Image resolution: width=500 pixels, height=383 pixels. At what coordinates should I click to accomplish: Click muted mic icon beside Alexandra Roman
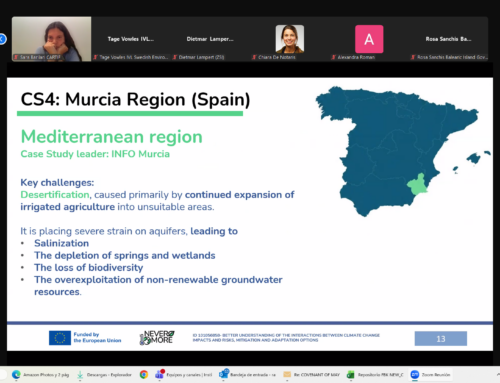334,57
